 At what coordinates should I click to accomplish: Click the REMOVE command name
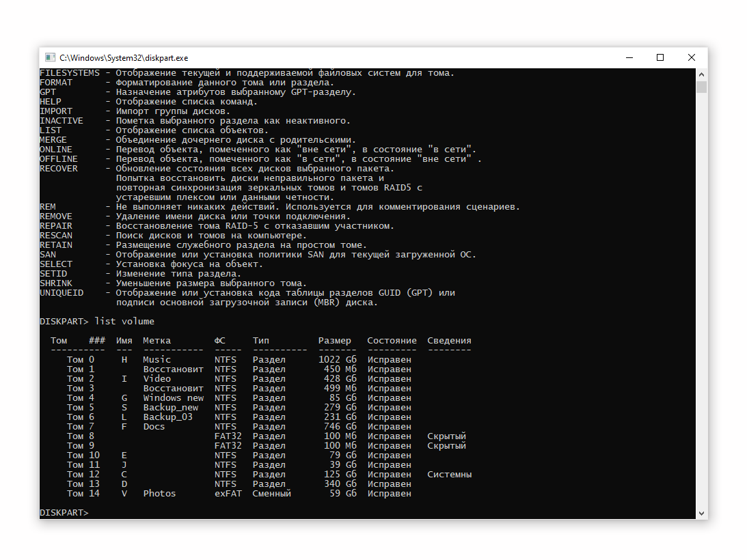pyautogui.click(x=56, y=216)
